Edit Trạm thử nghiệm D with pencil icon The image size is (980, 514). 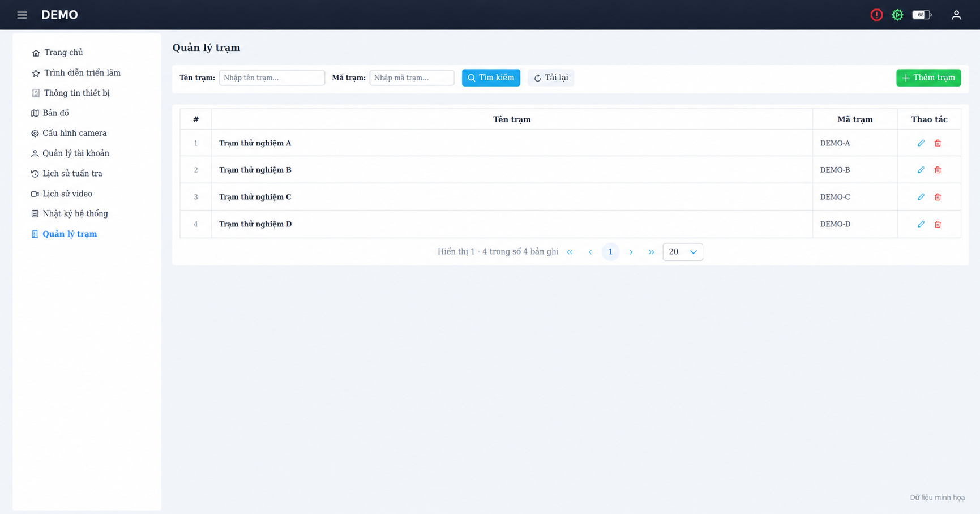coord(921,224)
